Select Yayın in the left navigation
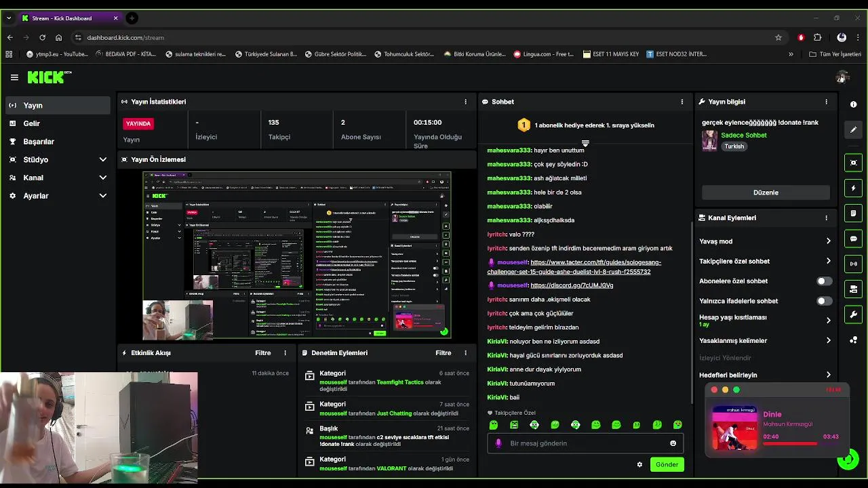This screenshot has height=488, width=868. coord(58,105)
